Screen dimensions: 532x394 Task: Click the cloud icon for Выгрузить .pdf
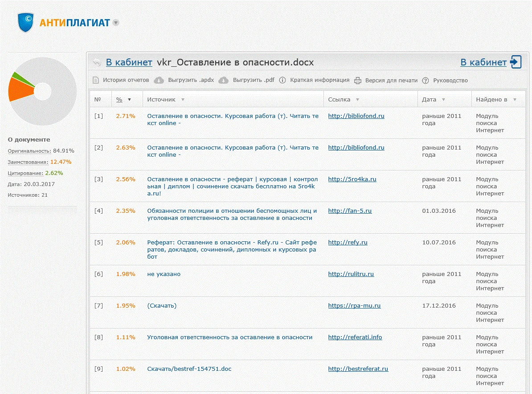(x=224, y=81)
